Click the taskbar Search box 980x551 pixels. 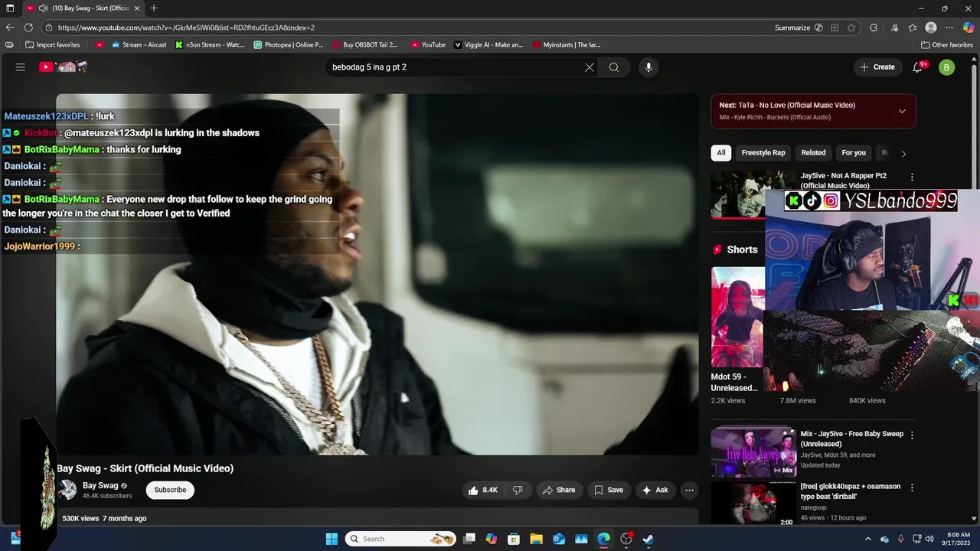pos(400,539)
